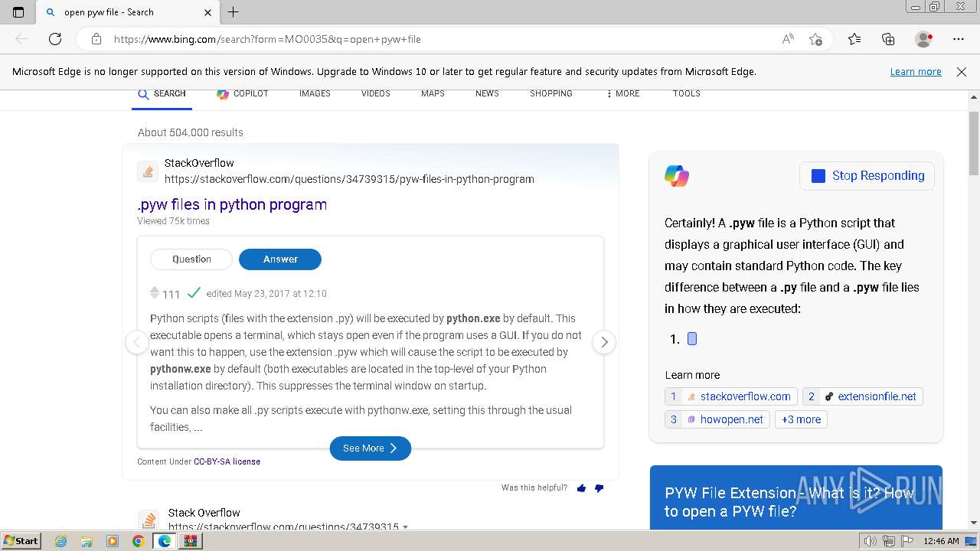
Task: Switch to the MAPS tab
Action: [x=433, y=93]
